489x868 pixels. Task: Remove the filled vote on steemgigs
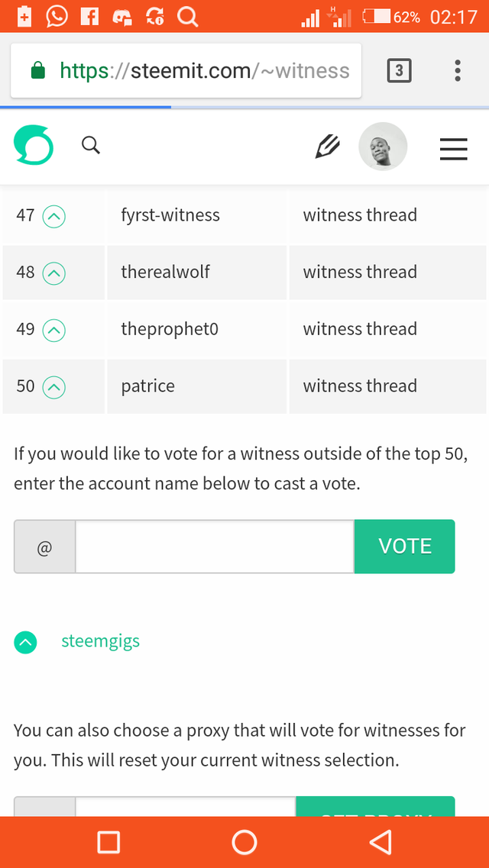click(25, 642)
